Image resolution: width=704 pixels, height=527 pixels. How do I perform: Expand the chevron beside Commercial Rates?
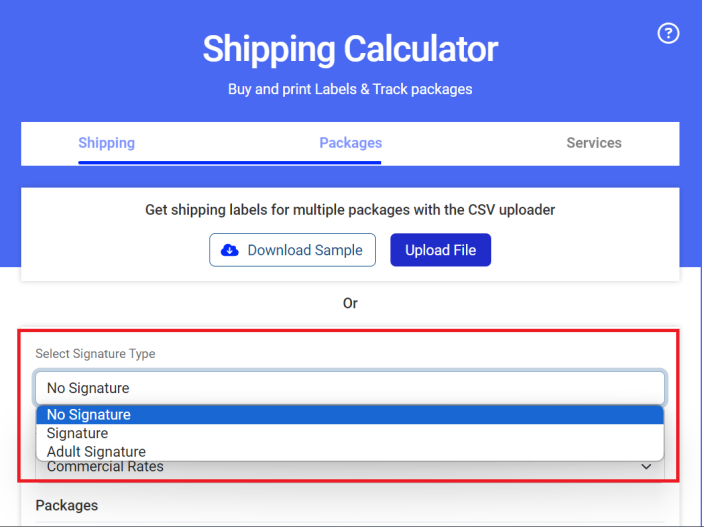point(646,467)
